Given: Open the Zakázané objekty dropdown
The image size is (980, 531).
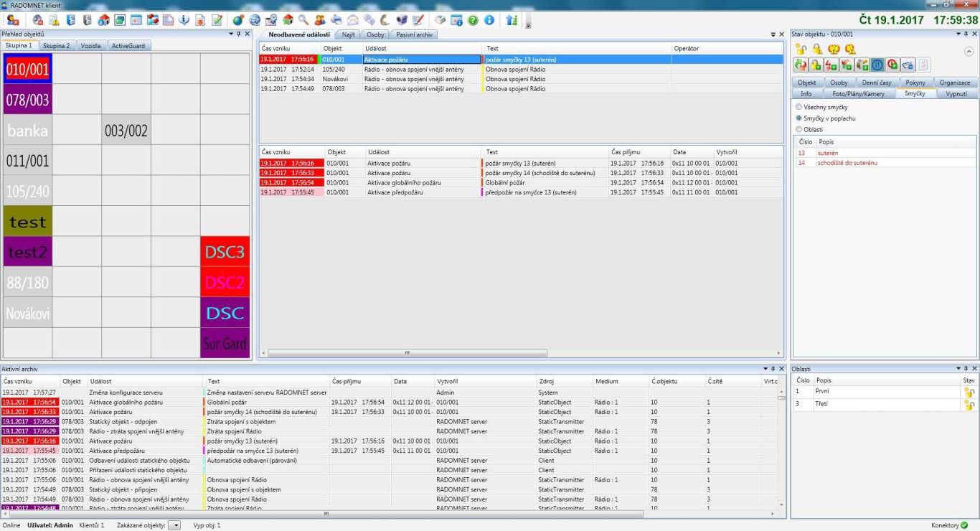Looking at the screenshot, I should click(x=174, y=525).
